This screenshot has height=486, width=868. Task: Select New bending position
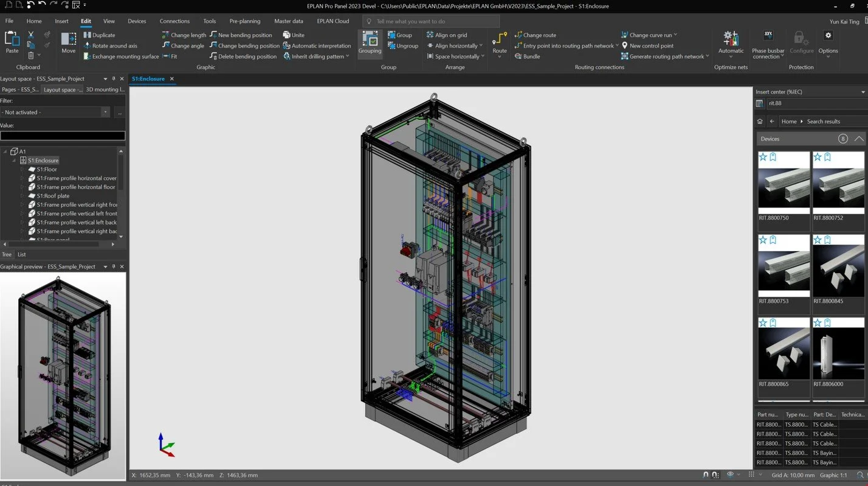pyautogui.click(x=241, y=35)
